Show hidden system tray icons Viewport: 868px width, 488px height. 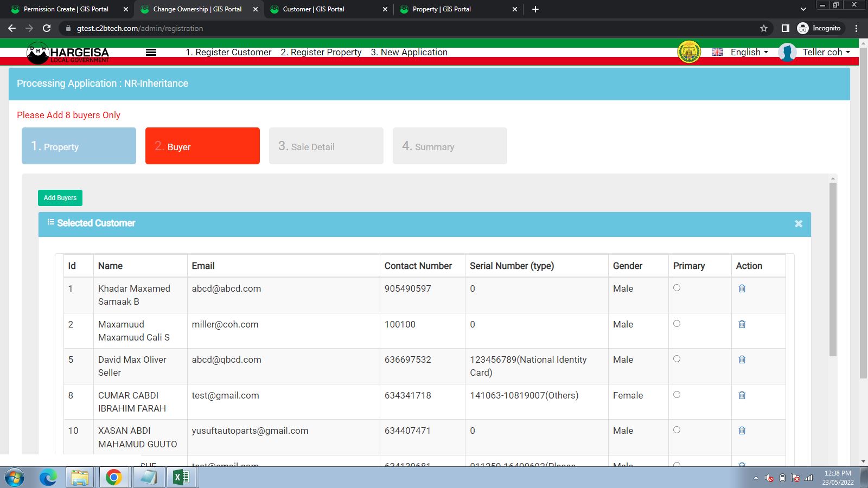[756, 478]
